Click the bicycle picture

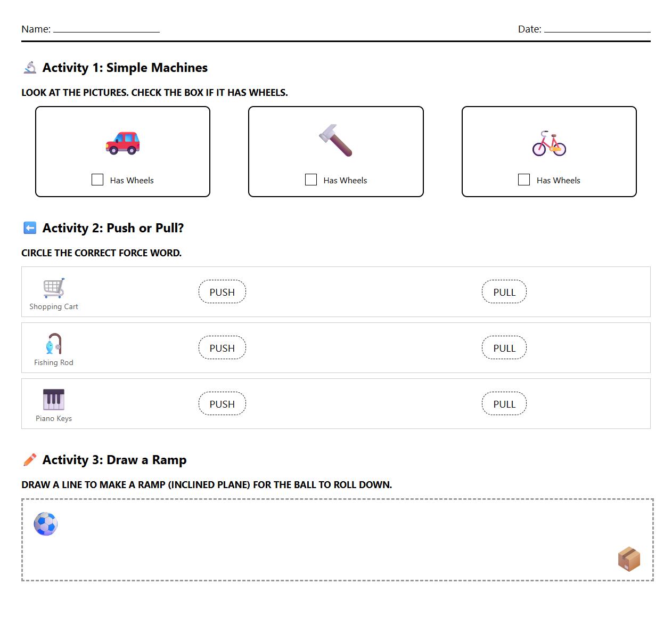(548, 143)
